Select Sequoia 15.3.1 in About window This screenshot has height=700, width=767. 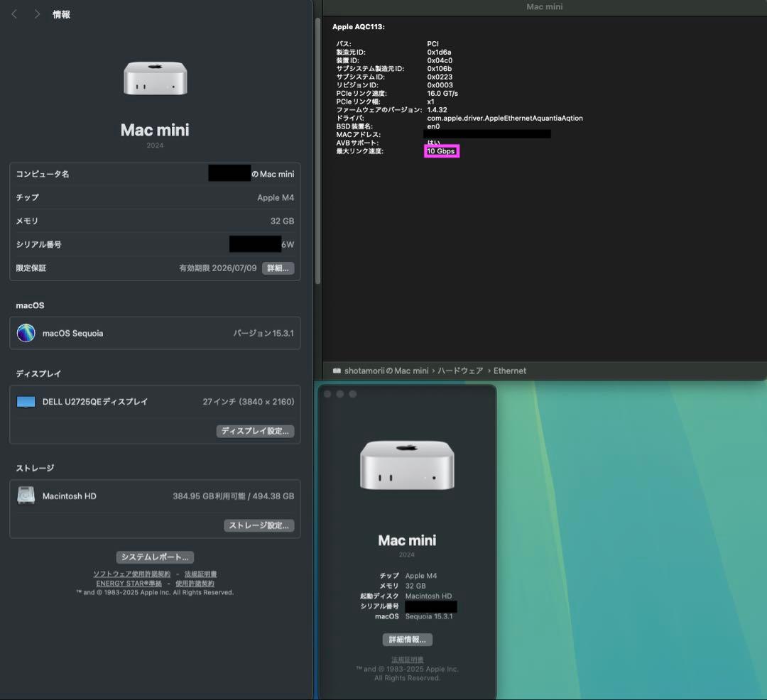(x=429, y=616)
